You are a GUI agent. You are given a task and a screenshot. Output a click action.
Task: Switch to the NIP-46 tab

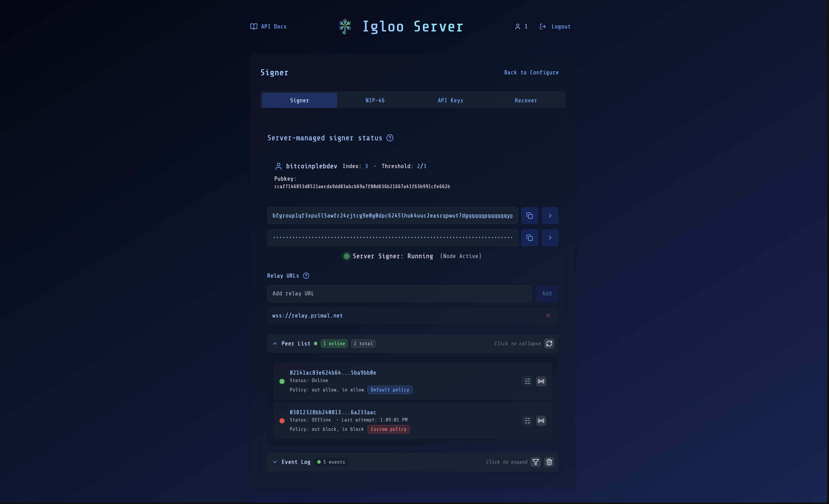[x=375, y=100]
